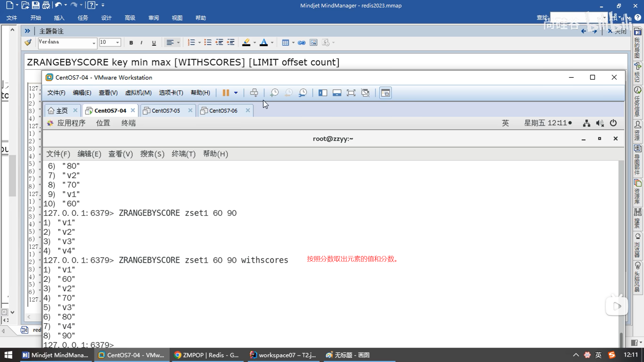
Task: Open the snapshot manager icon
Action: 303,93
